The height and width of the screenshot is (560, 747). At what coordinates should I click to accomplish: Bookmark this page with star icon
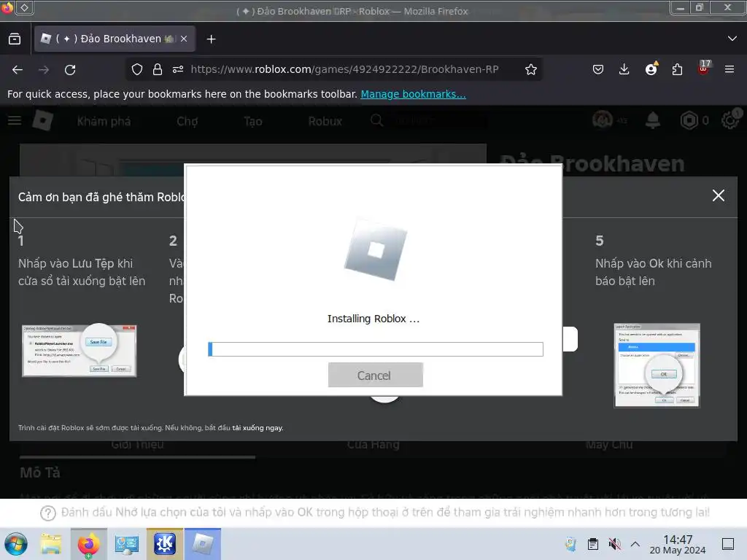[531, 69]
